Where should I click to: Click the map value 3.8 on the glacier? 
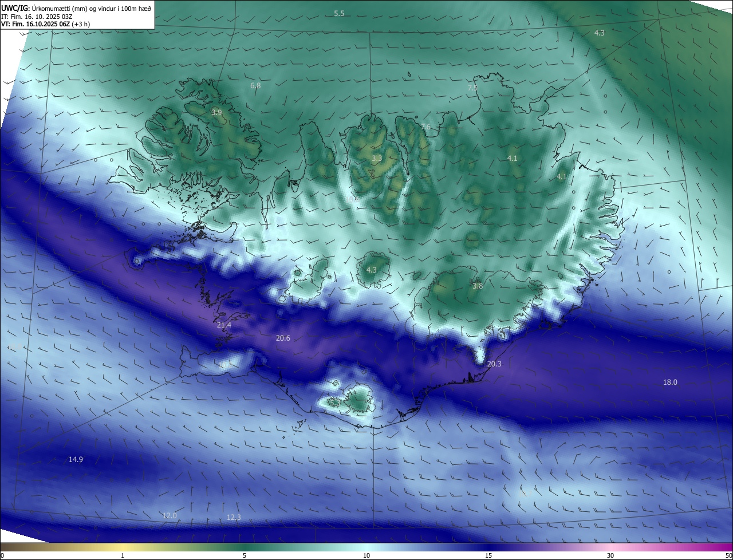[x=478, y=286]
